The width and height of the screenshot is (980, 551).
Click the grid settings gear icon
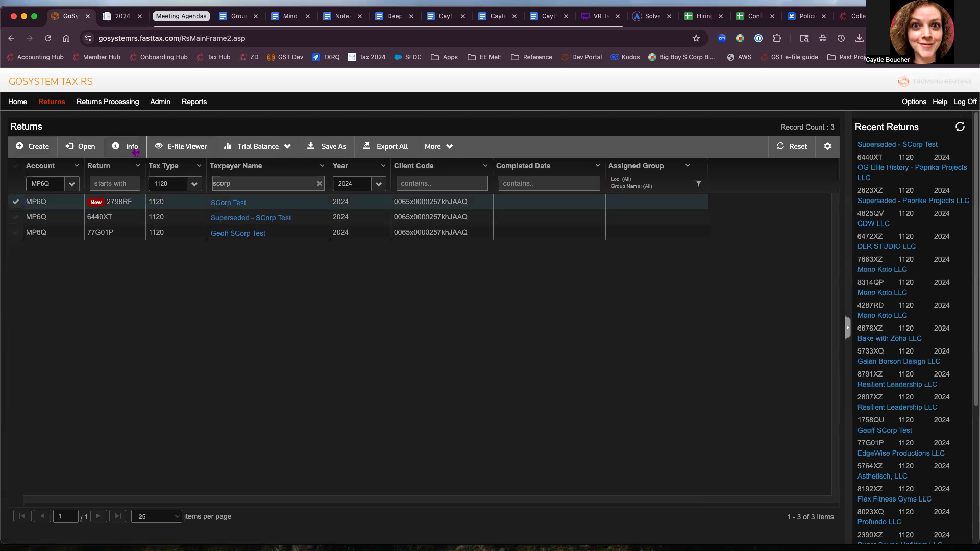(x=827, y=146)
